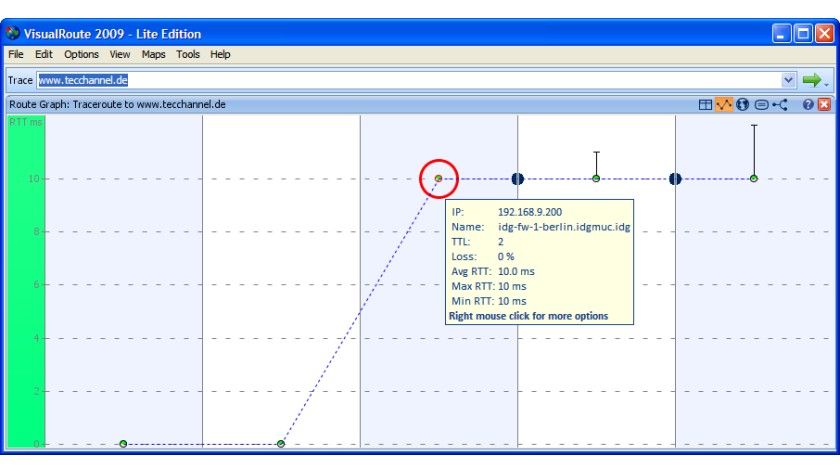Open the View menu
840x473 pixels.
(x=120, y=55)
